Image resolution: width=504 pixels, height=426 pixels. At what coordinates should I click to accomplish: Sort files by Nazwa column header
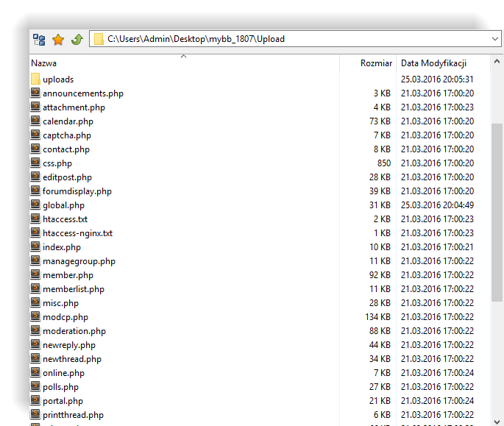pyautogui.click(x=44, y=63)
